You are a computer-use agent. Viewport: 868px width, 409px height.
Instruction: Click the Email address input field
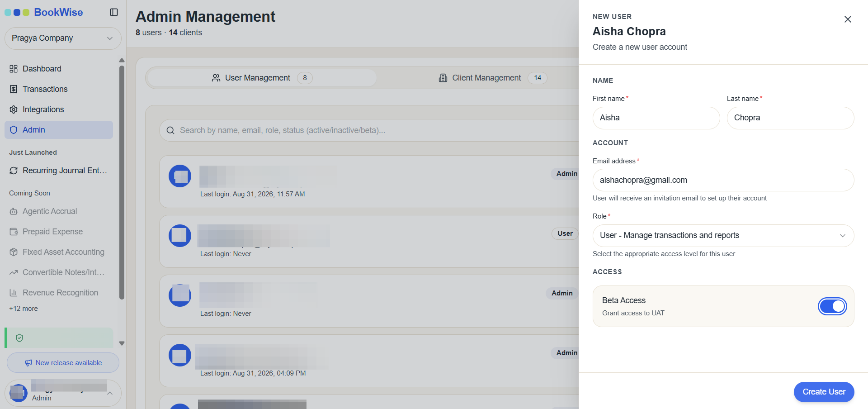pyautogui.click(x=723, y=180)
